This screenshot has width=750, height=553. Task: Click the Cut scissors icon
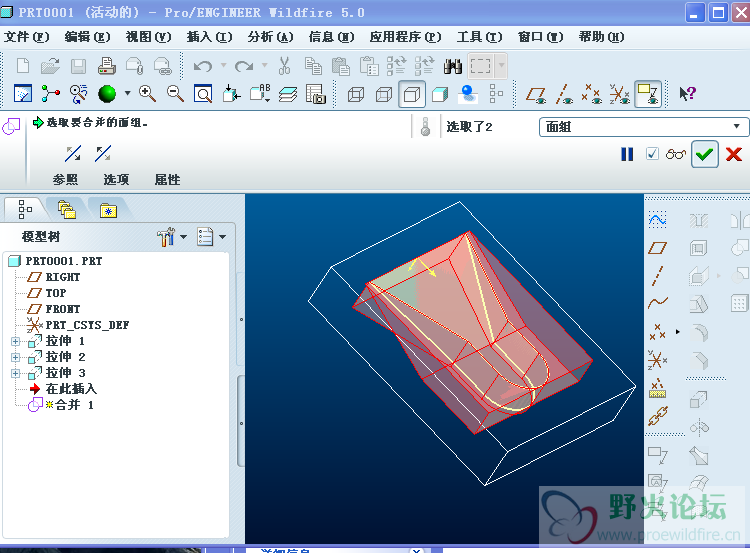pos(285,66)
